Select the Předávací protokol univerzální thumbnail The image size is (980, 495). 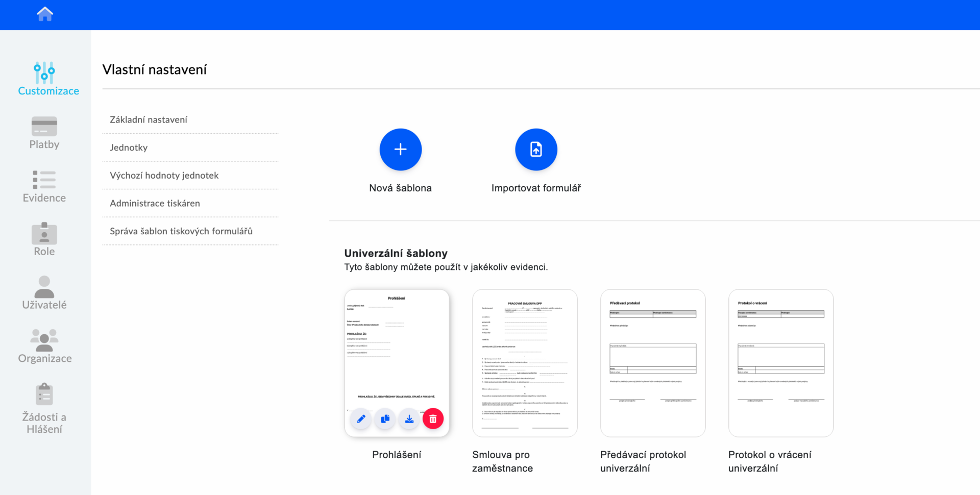click(x=653, y=363)
